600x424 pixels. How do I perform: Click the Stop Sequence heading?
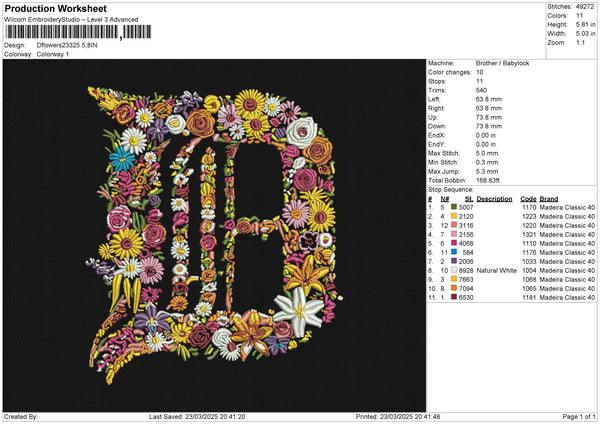click(450, 190)
